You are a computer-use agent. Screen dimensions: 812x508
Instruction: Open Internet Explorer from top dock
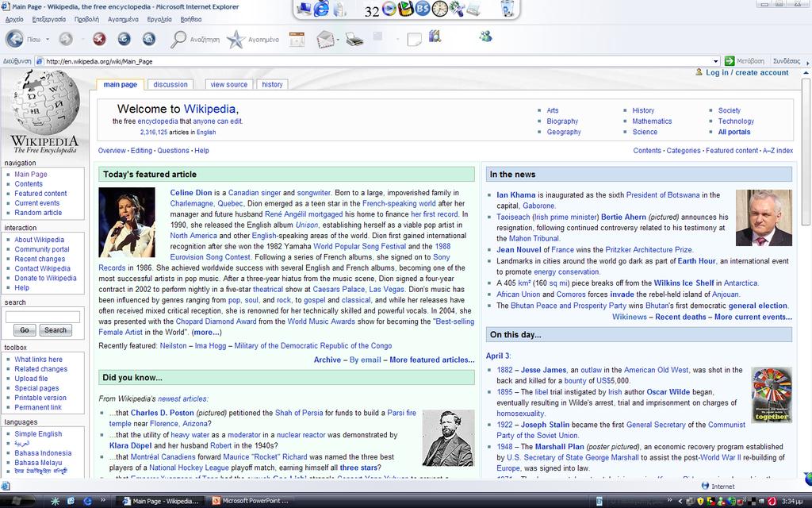[322, 9]
